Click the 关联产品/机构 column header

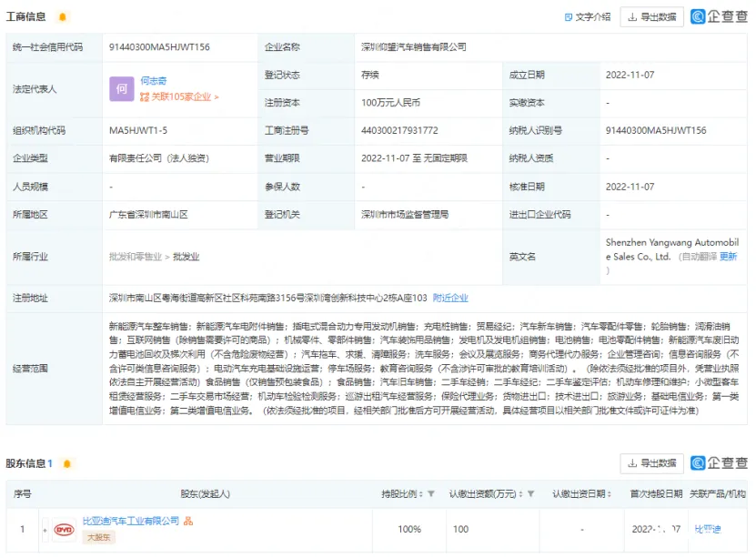click(x=718, y=494)
